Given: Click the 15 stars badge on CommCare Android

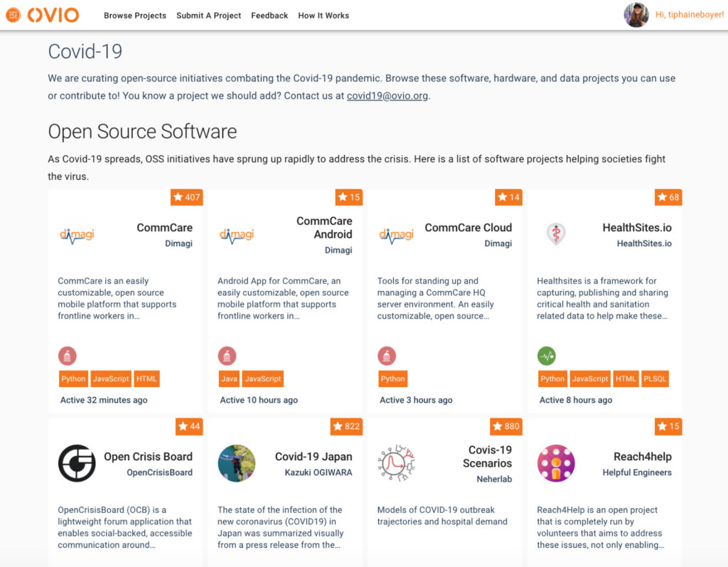Looking at the screenshot, I should [x=348, y=197].
